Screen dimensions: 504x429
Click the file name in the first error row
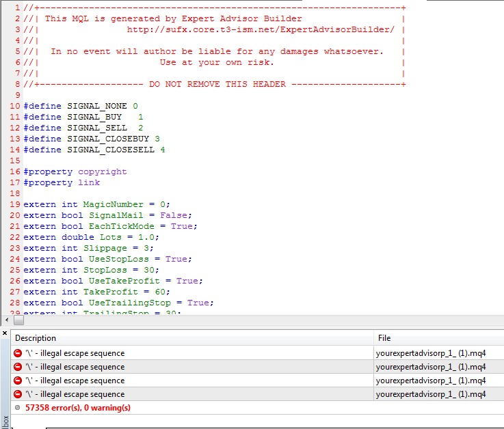point(430,353)
